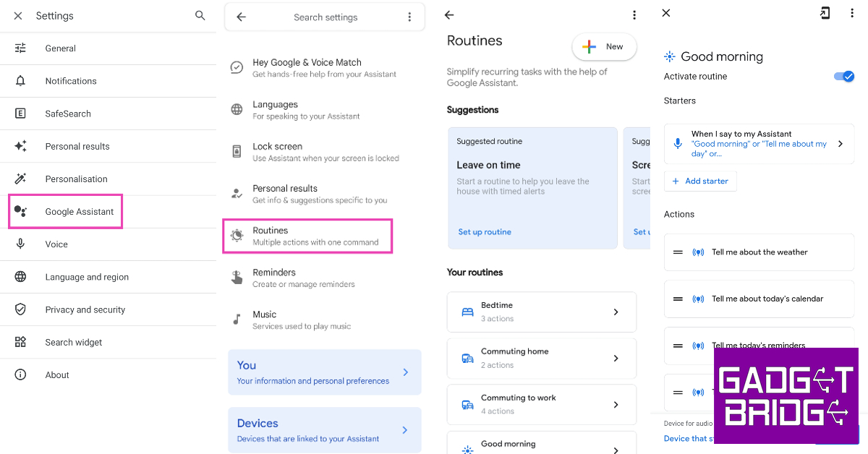Go back using the Search settings arrow

click(x=242, y=17)
